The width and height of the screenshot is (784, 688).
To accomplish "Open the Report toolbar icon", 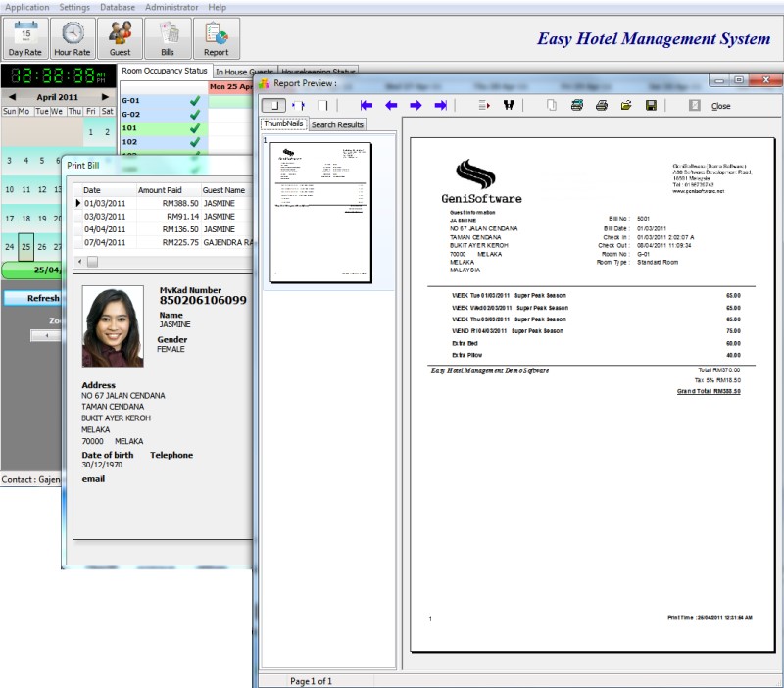I will [216, 38].
